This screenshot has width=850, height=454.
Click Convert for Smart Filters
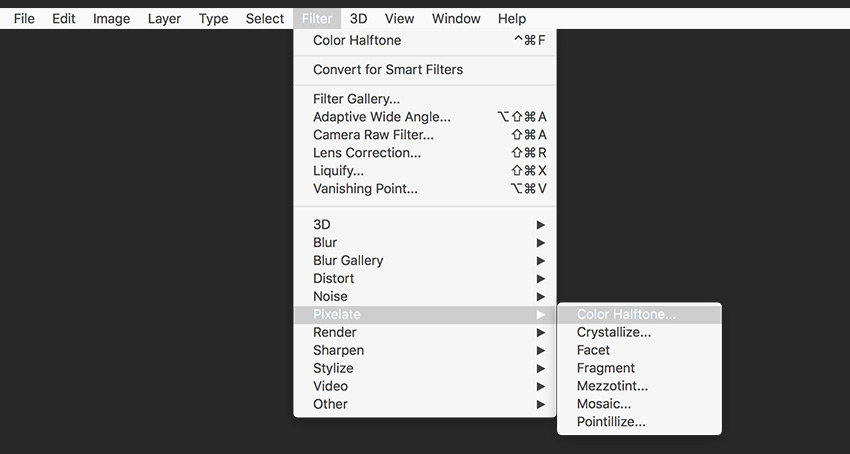(x=388, y=70)
